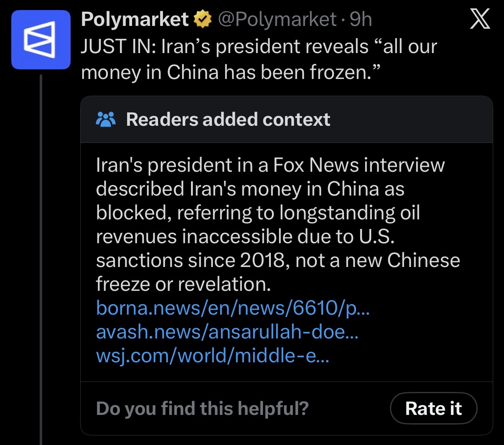This screenshot has height=445, width=504.
Task: Click the Do you find this helpful prompt
Action: click(x=202, y=408)
